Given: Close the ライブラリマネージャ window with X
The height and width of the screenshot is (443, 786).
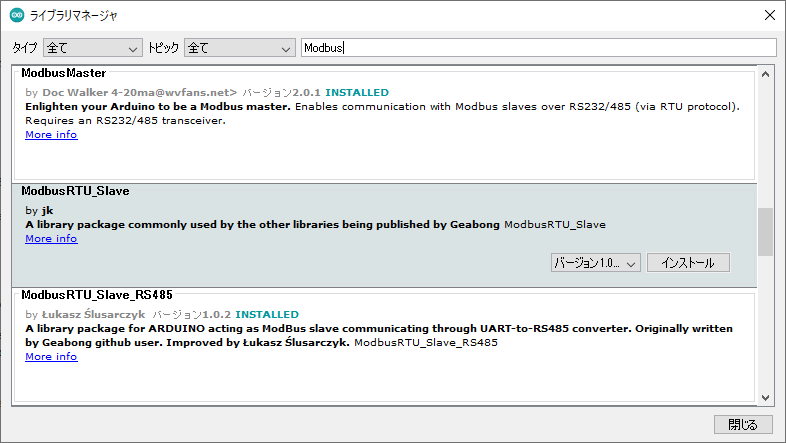Looking at the screenshot, I should [x=767, y=16].
